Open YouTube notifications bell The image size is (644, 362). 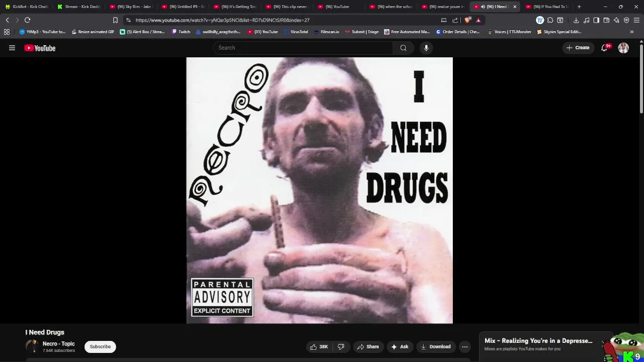(x=604, y=48)
